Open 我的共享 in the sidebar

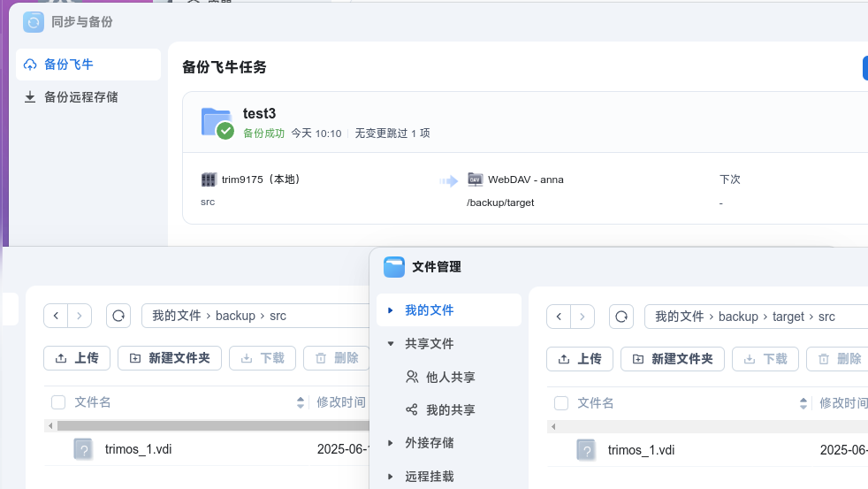(449, 409)
